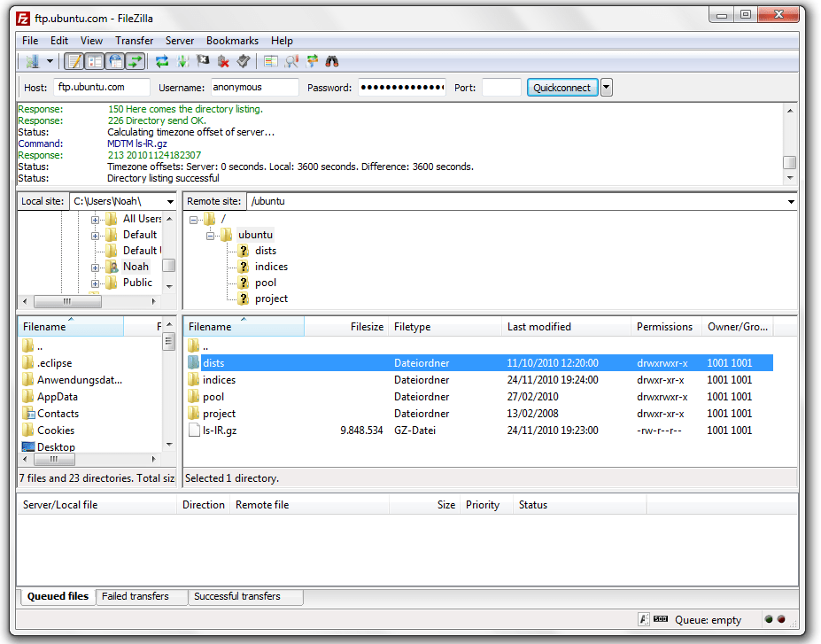Process the transfer queue
The height and width of the screenshot is (644, 821).
click(181, 60)
